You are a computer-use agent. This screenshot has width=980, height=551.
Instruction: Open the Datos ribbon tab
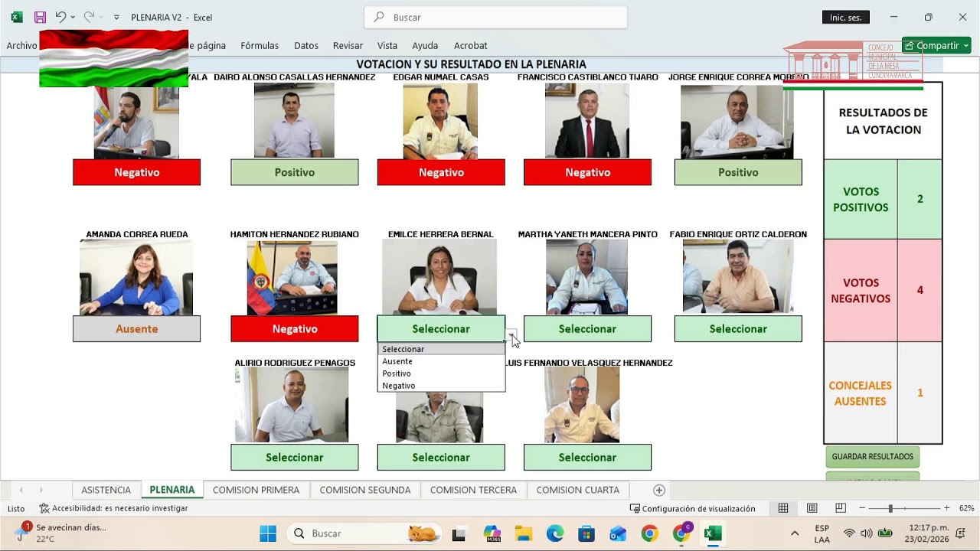pyautogui.click(x=306, y=46)
